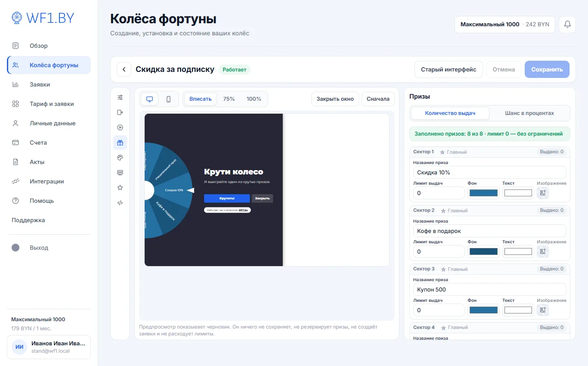Open Максимальный 1000 tariff badge in header
The width and height of the screenshot is (588, 366).
505,25
